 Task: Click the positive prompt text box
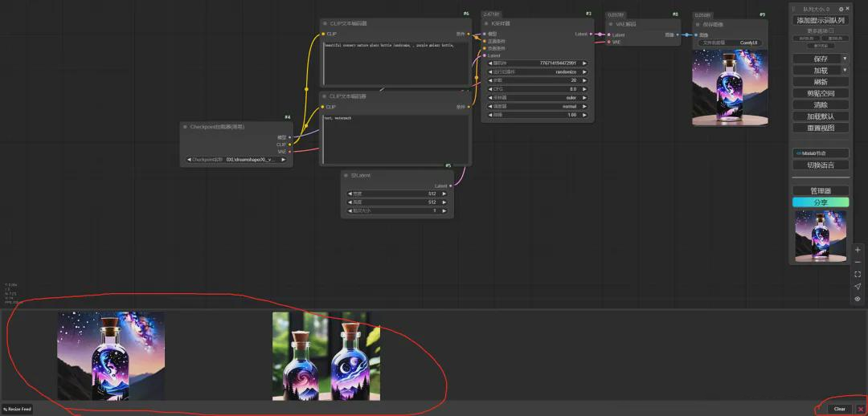[x=395, y=63]
